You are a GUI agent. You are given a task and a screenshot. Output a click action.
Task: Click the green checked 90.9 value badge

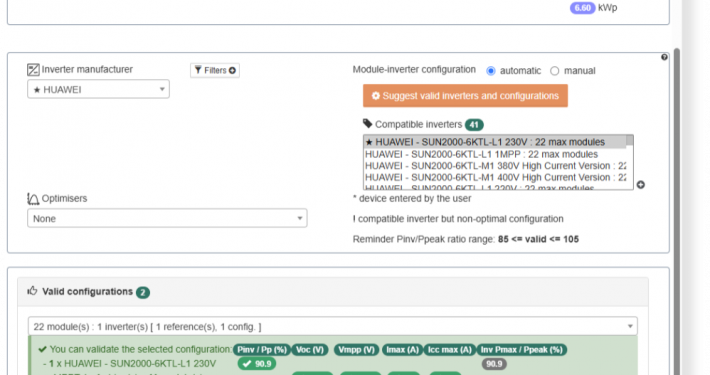click(x=257, y=364)
